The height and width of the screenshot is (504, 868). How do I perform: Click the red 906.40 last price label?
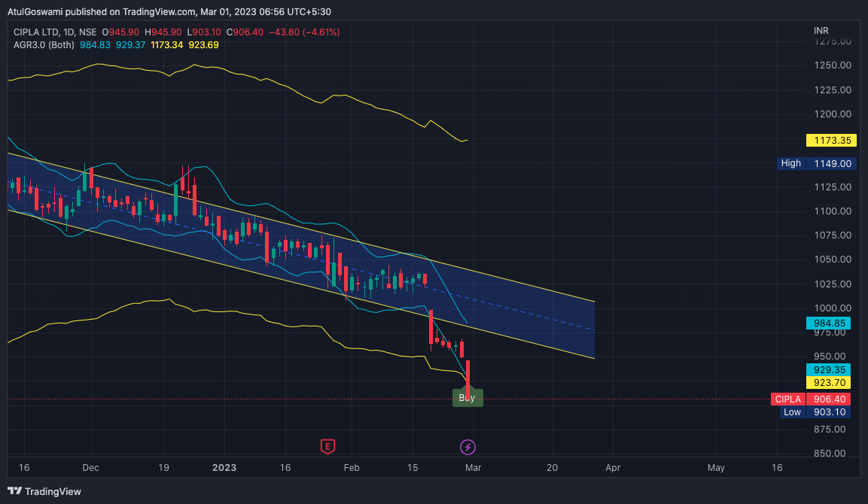tap(828, 399)
